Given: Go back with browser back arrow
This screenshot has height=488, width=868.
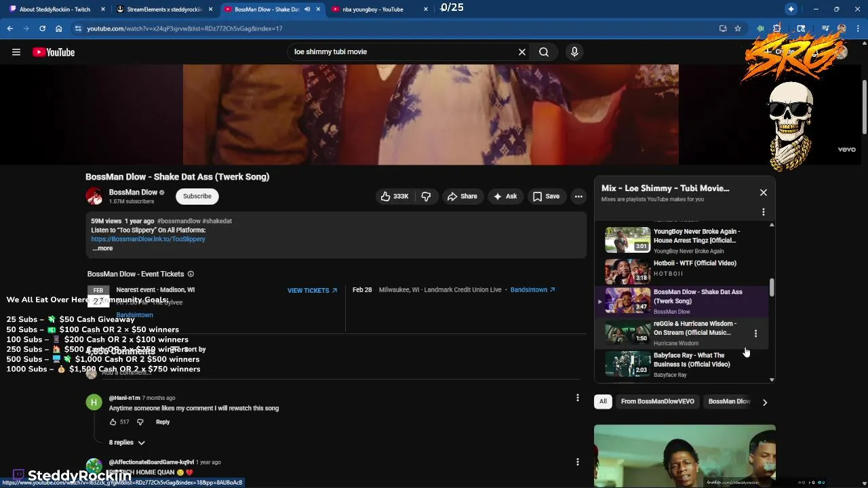Looking at the screenshot, I should point(9,28).
